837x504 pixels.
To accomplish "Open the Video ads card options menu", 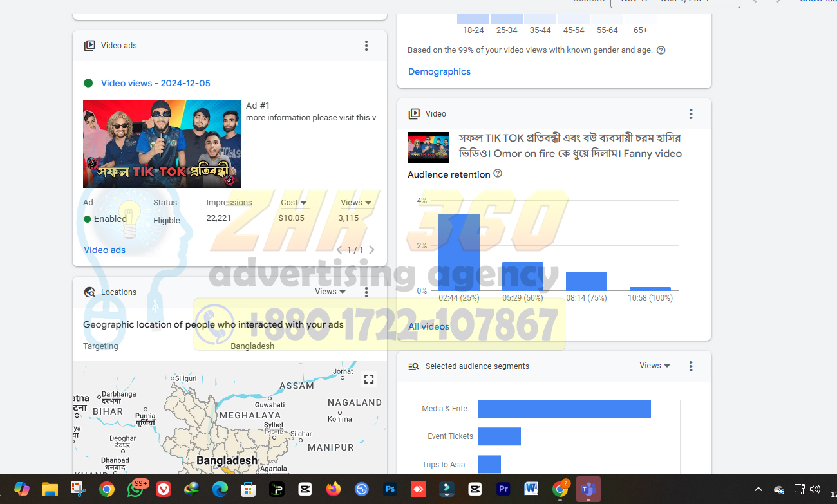I will point(366,46).
